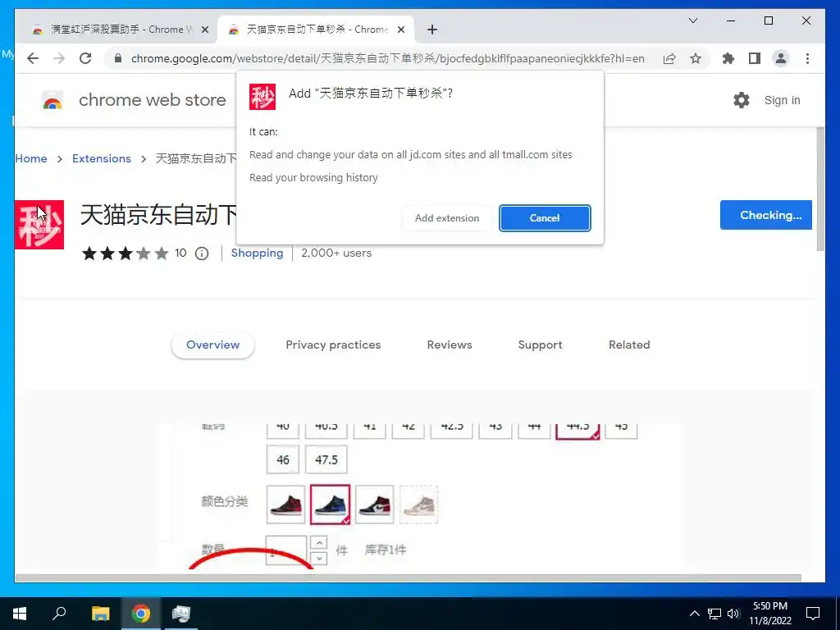Open the Shopping category link
840x630 pixels.
point(257,253)
